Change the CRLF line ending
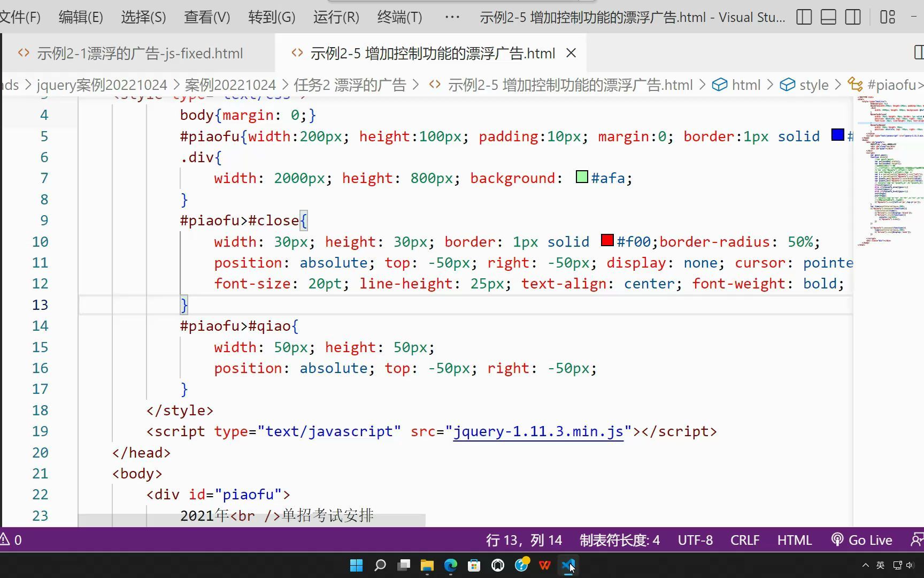The height and width of the screenshot is (578, 924). [x=745, y=540]
